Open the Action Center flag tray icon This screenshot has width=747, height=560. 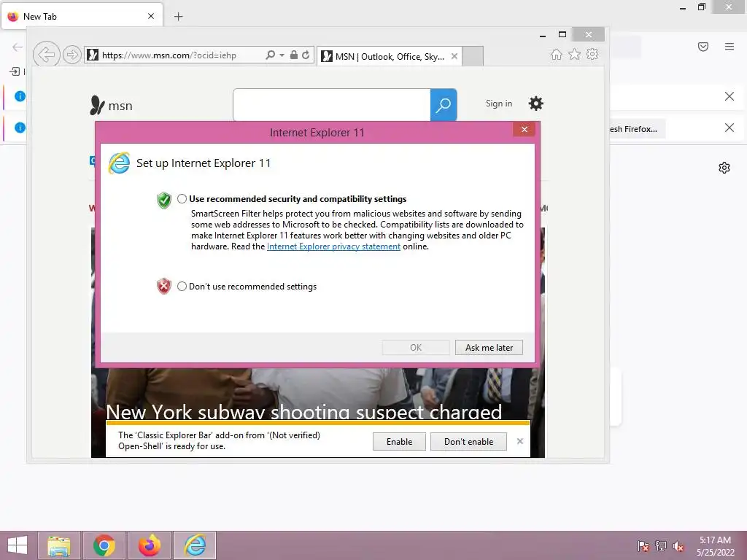643,546
